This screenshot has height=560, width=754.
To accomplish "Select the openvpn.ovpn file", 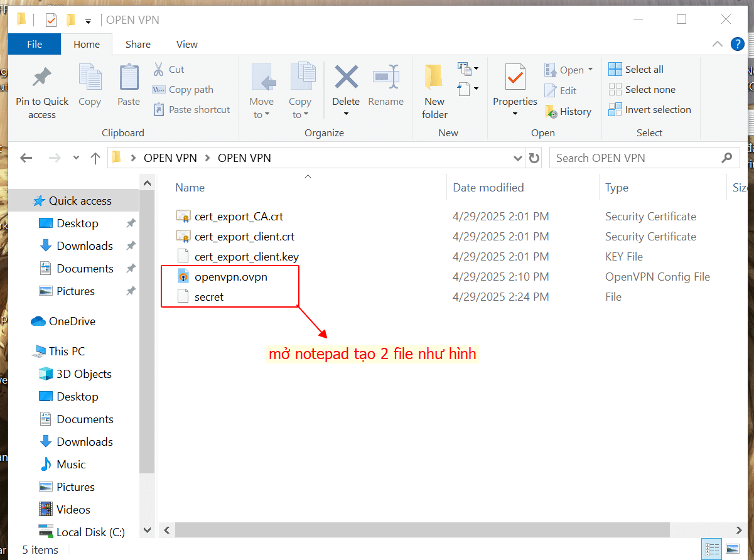I will (x=231, y=277).
